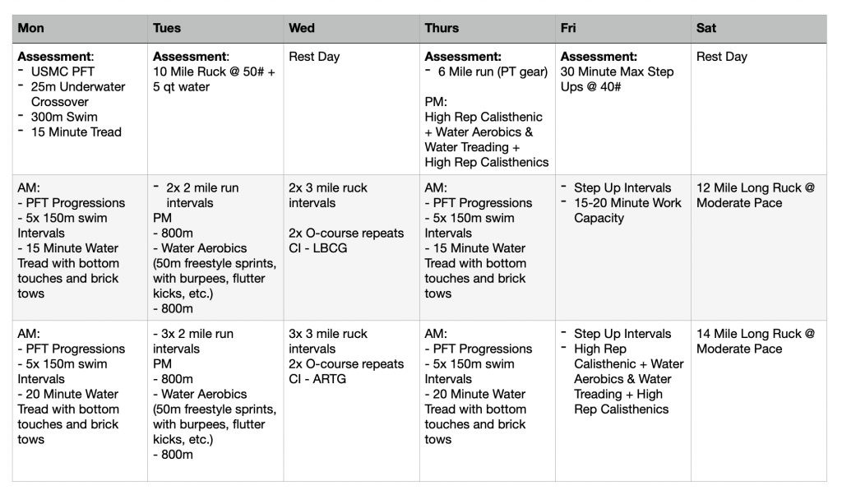This screenshot has width=842, height=504.
Task: Click the Wed column header
Action: coord(301,28)
